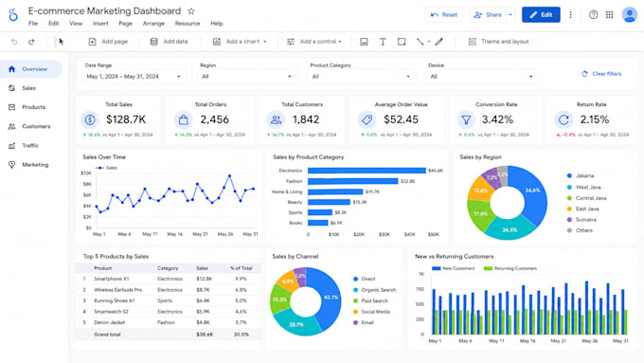Viewport: 644px width, 363px height.
Task: Open the Region filter dropdown
Action: coord(246,77)
